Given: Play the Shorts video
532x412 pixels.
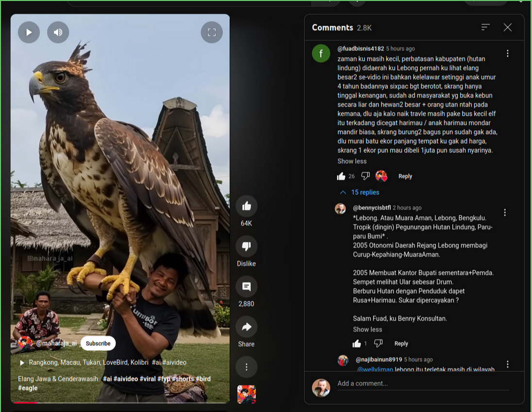Looking at the screenshot, I should pos(29,32).
